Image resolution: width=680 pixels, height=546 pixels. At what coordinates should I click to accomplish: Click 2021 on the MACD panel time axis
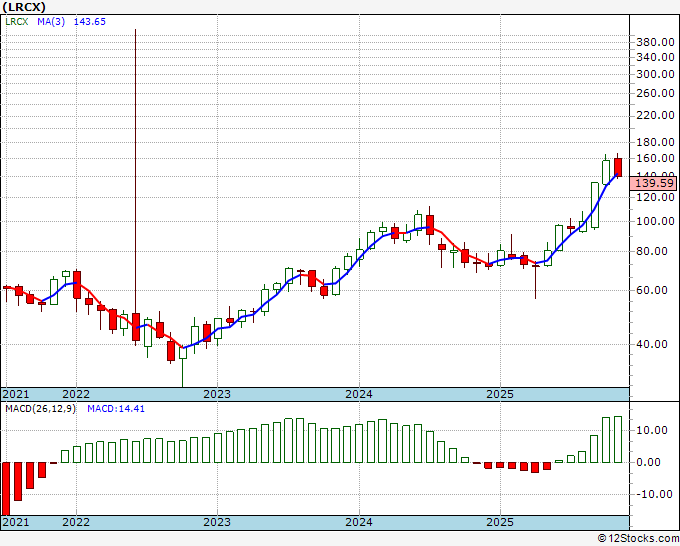click(x=16, y=522)
